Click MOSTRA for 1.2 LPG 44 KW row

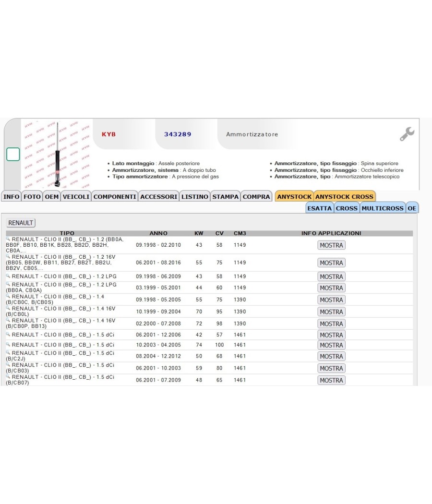(331, 288)
